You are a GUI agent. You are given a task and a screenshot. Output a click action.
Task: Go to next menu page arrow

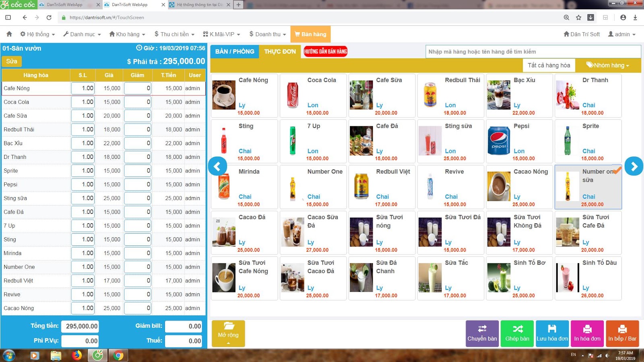coord(634,166)
